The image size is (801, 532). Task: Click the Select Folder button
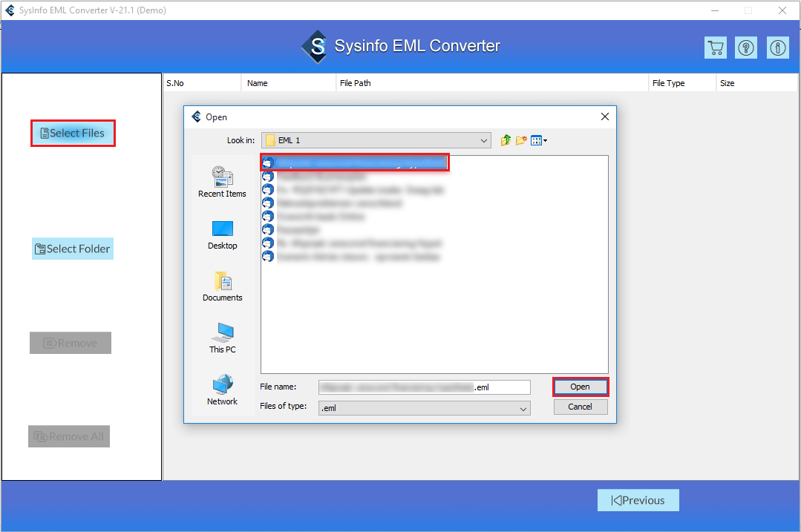click(x=73, y=249)
